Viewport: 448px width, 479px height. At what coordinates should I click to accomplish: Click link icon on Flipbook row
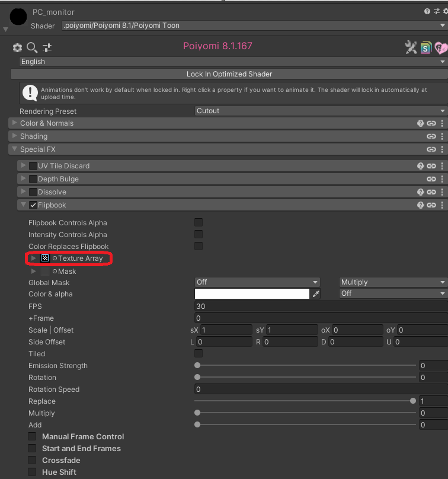pyautogui.click(x=431, y=205)
